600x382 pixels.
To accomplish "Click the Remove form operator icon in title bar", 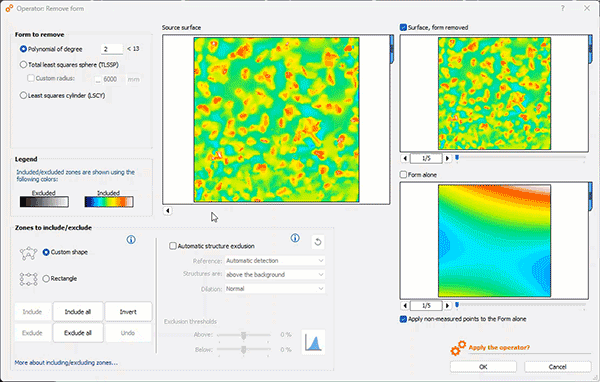I will [9, 8].
